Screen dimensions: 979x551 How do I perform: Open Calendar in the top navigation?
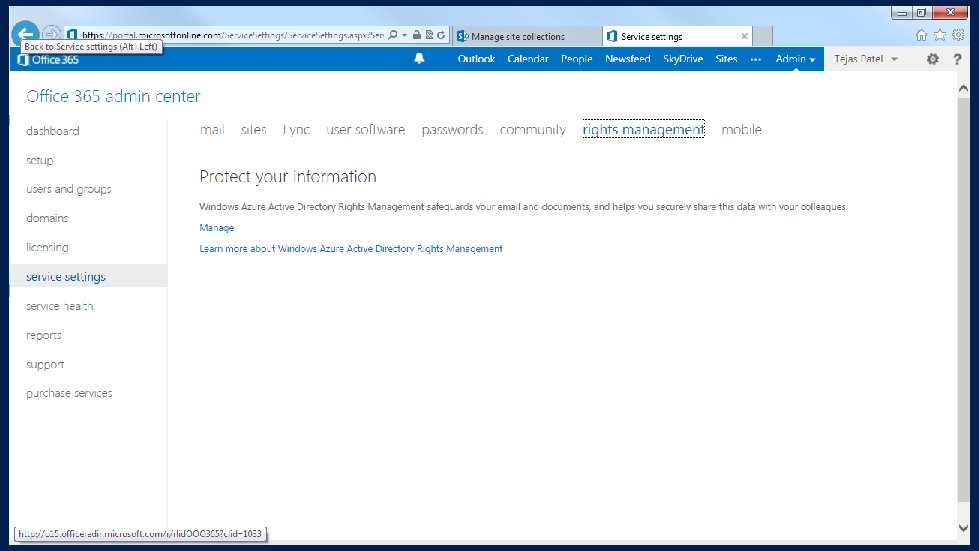pos(528,59)
